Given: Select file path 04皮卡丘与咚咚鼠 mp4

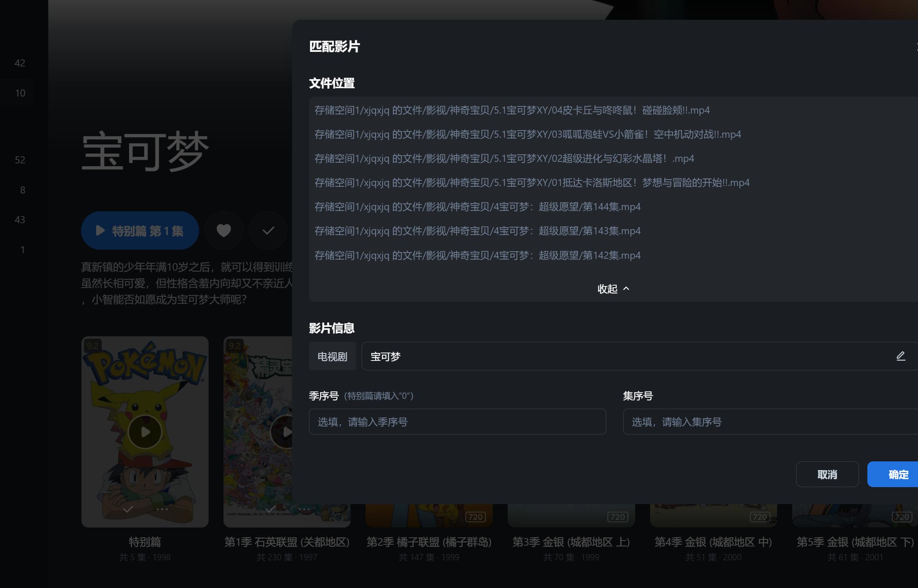Looking at the screenshot, I should (512, 110).
